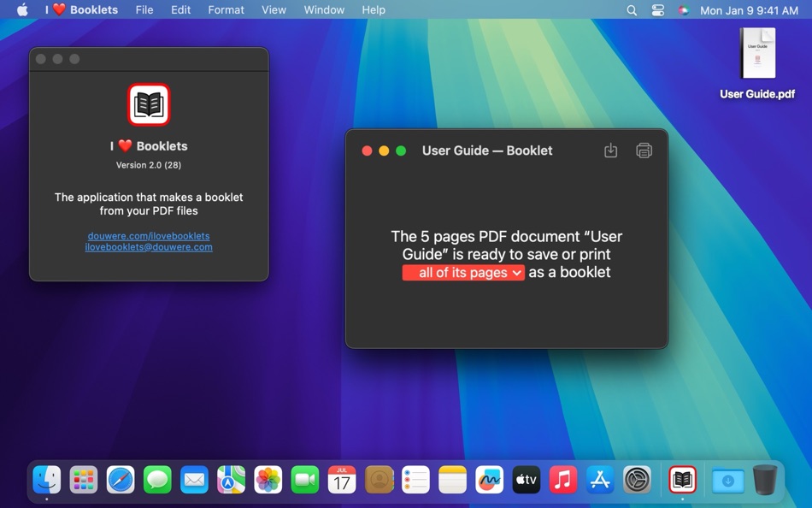Click the Downloads progress icon in the Dock
812x508 pixels.
727,480
